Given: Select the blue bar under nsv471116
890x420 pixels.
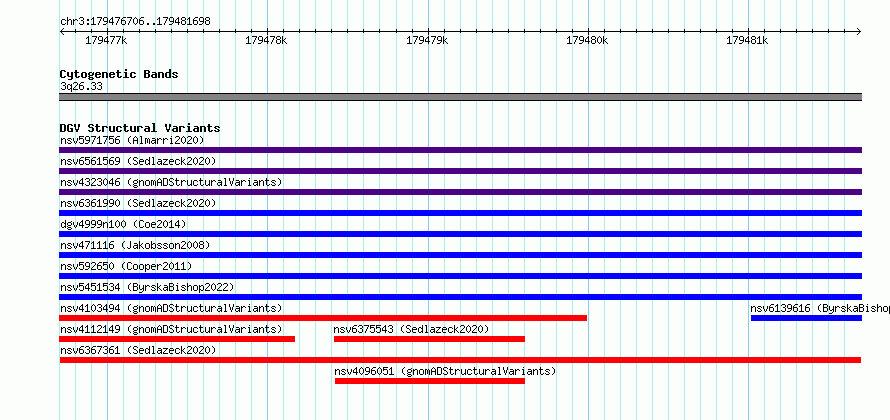Looking at the screenshot, I should click(460, 255).
